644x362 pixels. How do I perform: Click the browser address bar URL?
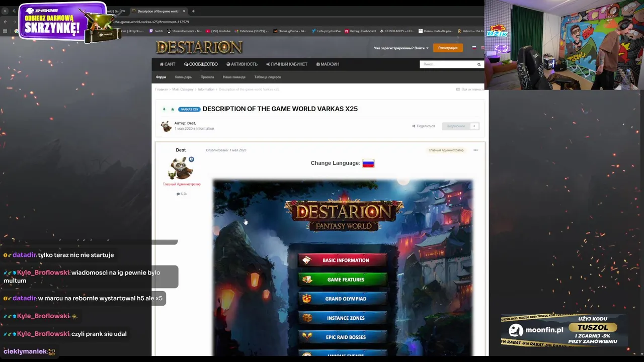pyautogui.click(x=151, y=22)
